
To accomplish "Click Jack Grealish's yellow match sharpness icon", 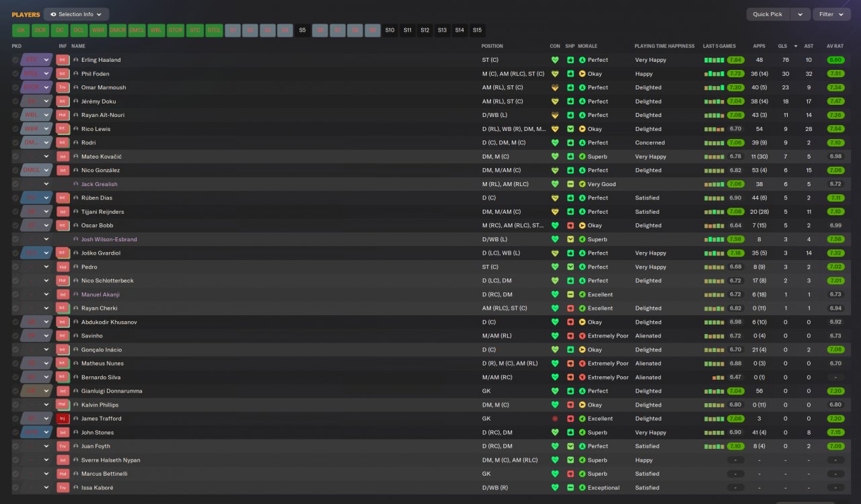I will coord(570,184).
